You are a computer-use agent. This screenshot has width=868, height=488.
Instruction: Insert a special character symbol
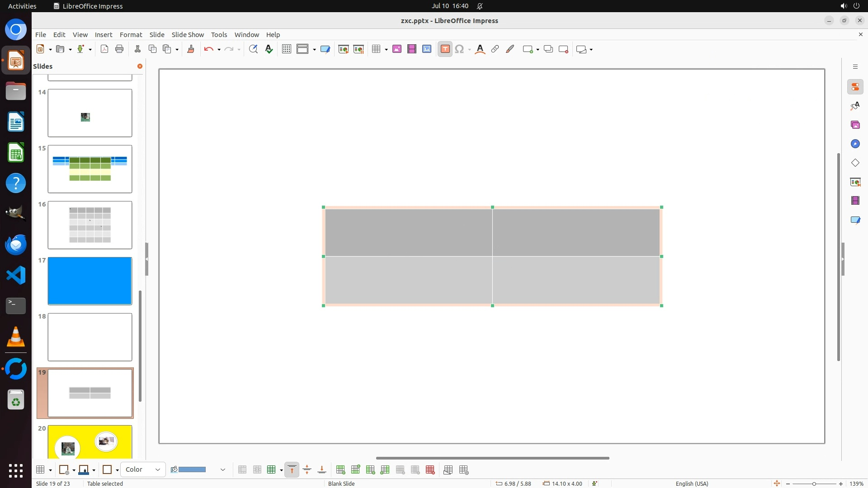click(459, 49)
